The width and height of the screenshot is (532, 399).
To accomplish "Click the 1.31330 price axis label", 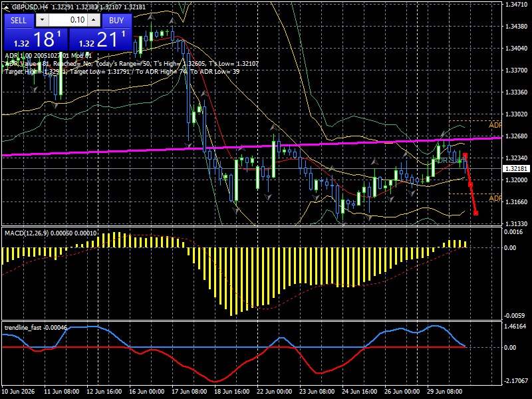I will click(x=516, y=224).
